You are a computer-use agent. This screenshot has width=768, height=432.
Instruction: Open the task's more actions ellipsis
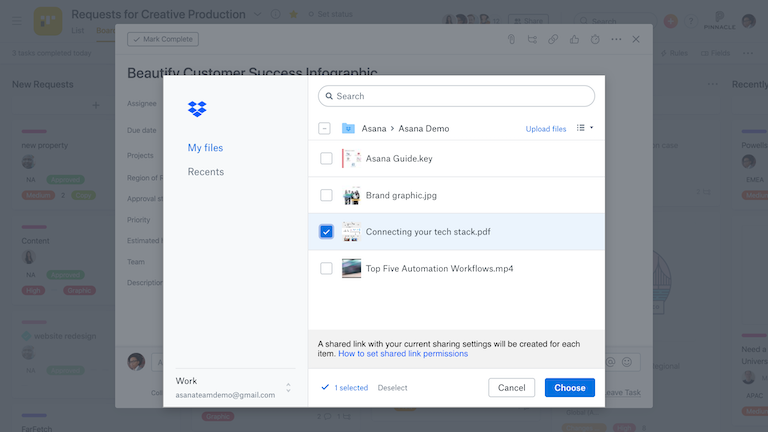(616, 39)
